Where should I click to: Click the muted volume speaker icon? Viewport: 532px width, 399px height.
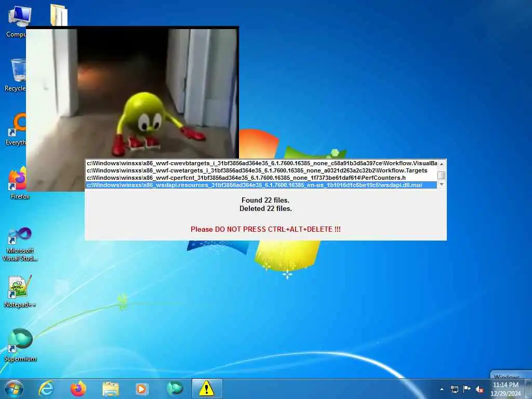point(480,389)
